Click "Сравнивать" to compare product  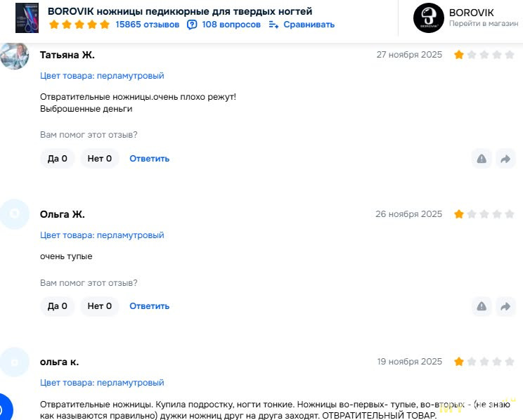(x=309, y=25)
